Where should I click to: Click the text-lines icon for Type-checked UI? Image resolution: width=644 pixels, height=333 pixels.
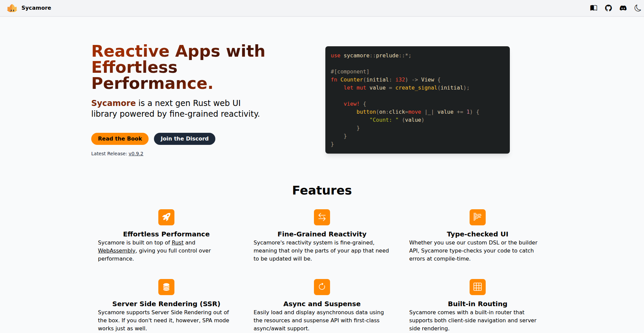coord(478,217)
